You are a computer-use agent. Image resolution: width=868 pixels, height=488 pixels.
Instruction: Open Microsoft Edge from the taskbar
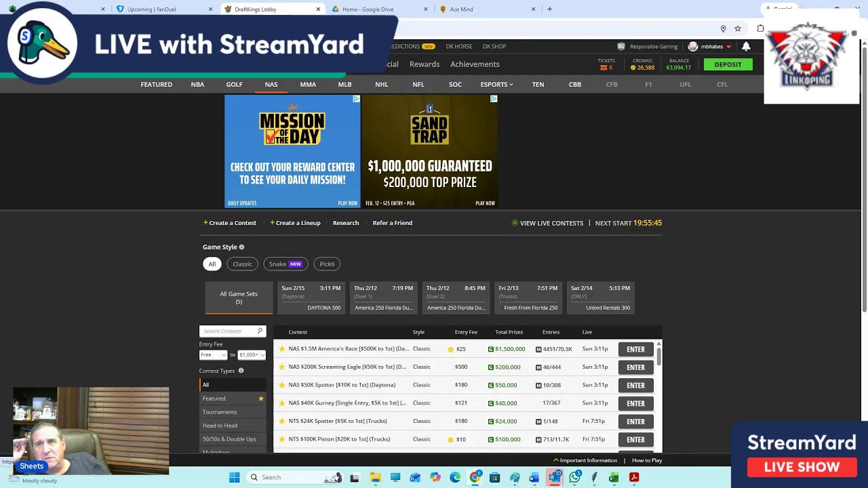(x=455, y=477)
